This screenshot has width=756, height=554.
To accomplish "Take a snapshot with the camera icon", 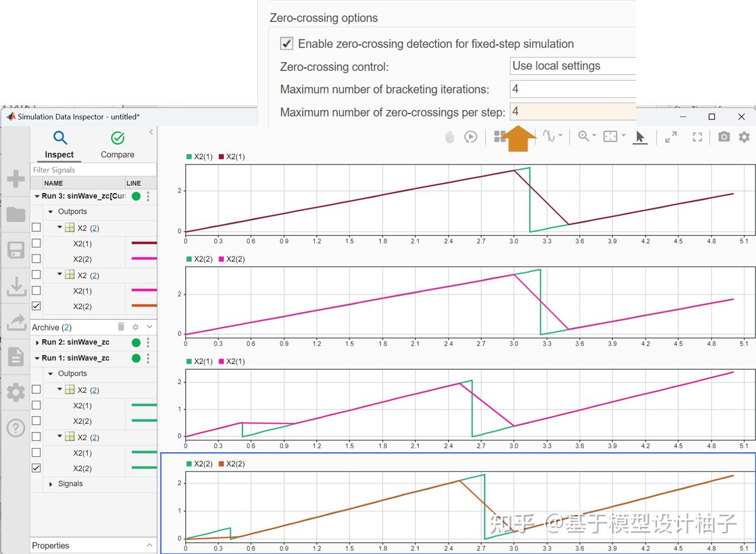I will click(x=724, y=136).
